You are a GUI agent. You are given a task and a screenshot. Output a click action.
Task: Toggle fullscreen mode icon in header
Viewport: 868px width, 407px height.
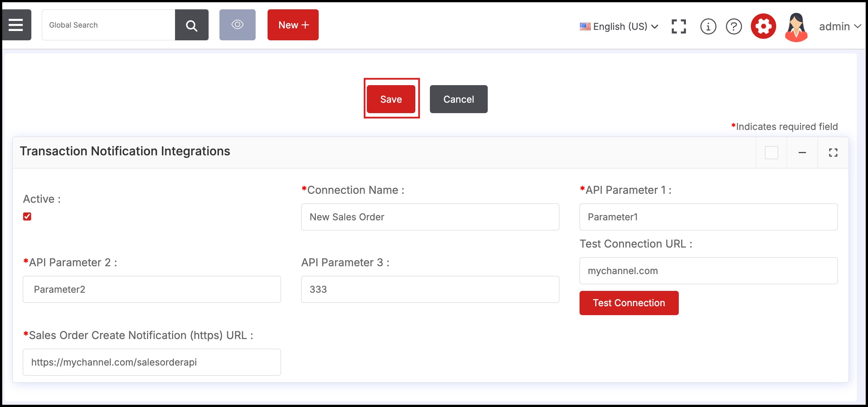click(x=678, y=27)
